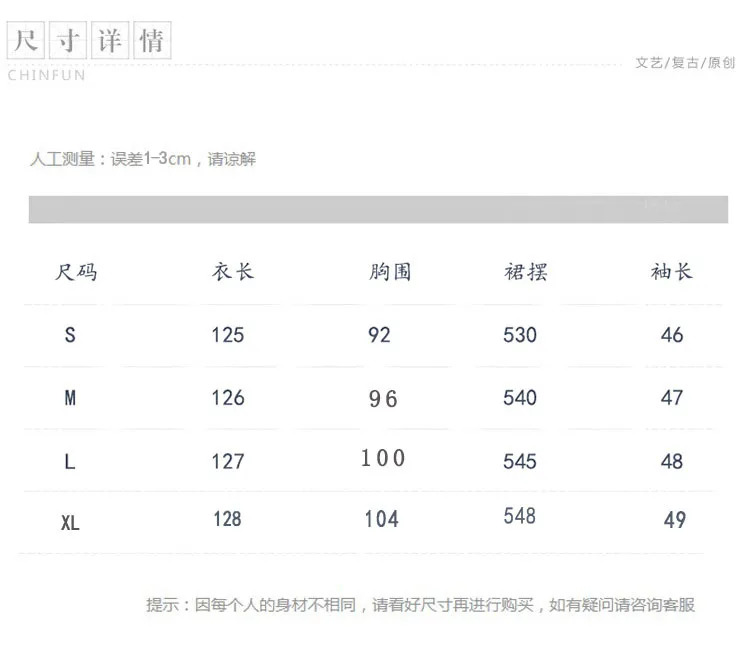Viewport: 750px width, 658px height.
Task: Click bust value 100
Action: 383,458
